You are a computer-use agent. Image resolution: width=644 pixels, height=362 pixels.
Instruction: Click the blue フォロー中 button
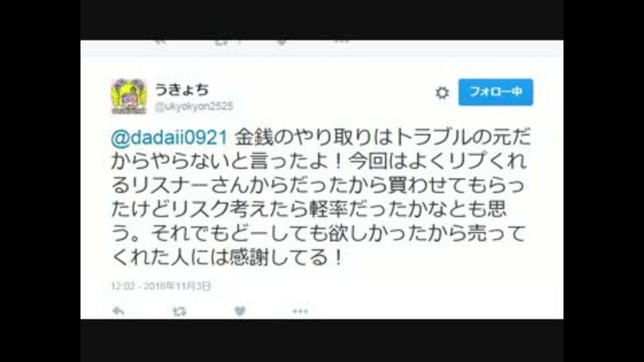pyautogui.click(x=496, y=92)
